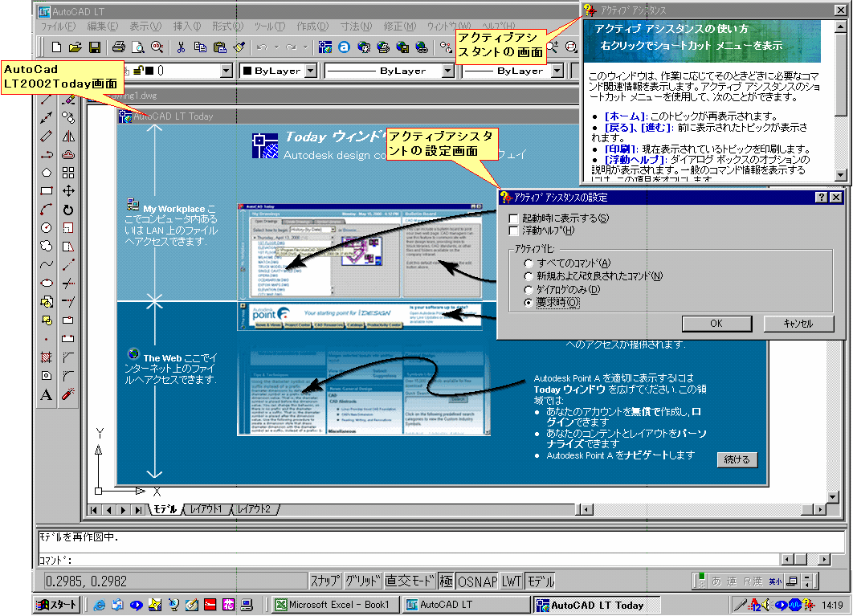This screenshot has width=853, height=616.
Task: Switch to Microsoft Excel - Book1 on the taskbar
Action: (336, 605)
